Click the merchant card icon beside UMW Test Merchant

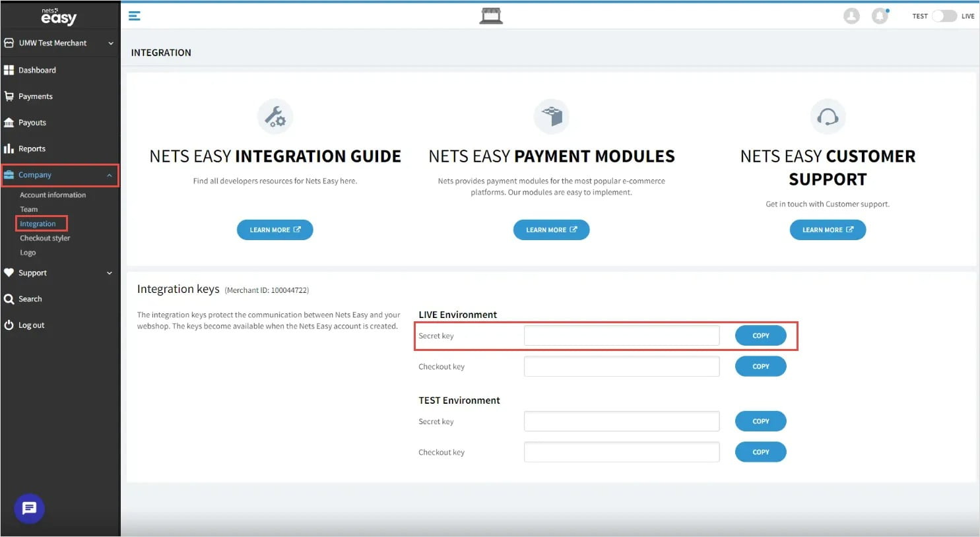click(9, 43)
